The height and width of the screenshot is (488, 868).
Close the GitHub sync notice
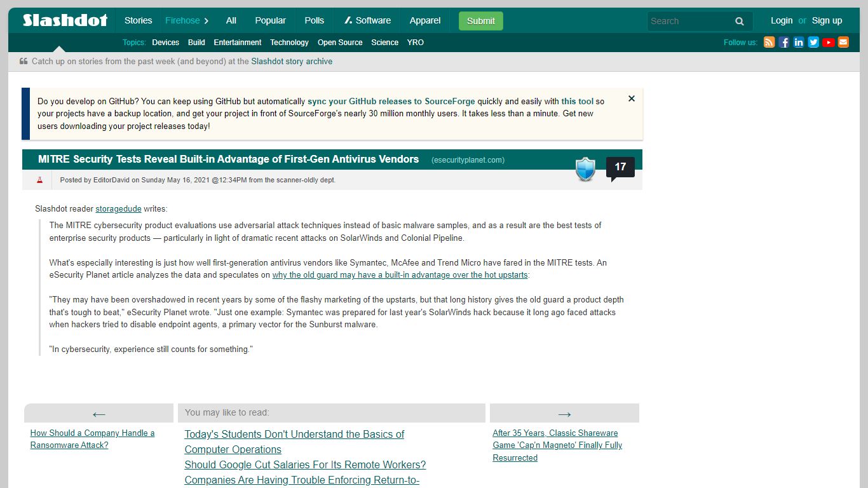pyautogui.click(x=632, y=98)
